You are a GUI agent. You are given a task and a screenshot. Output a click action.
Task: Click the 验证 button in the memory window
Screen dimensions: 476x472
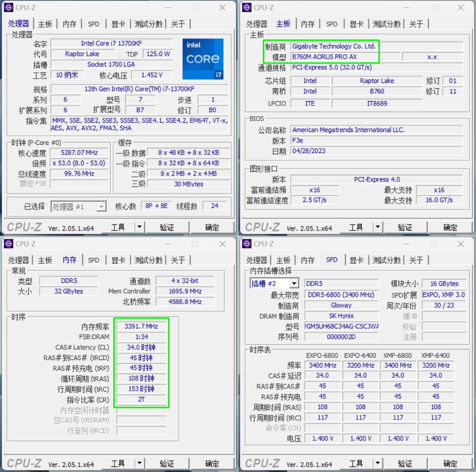(x=167, y=463)
